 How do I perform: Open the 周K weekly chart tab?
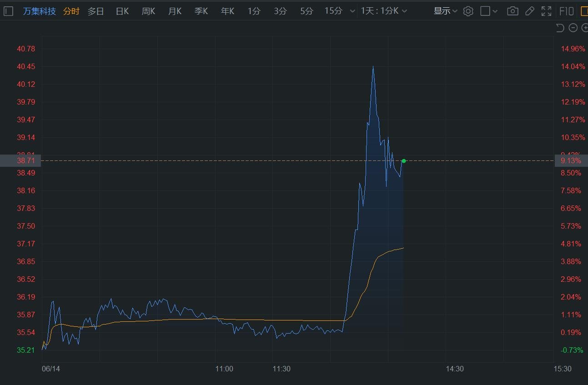click(x=149, y=11)
